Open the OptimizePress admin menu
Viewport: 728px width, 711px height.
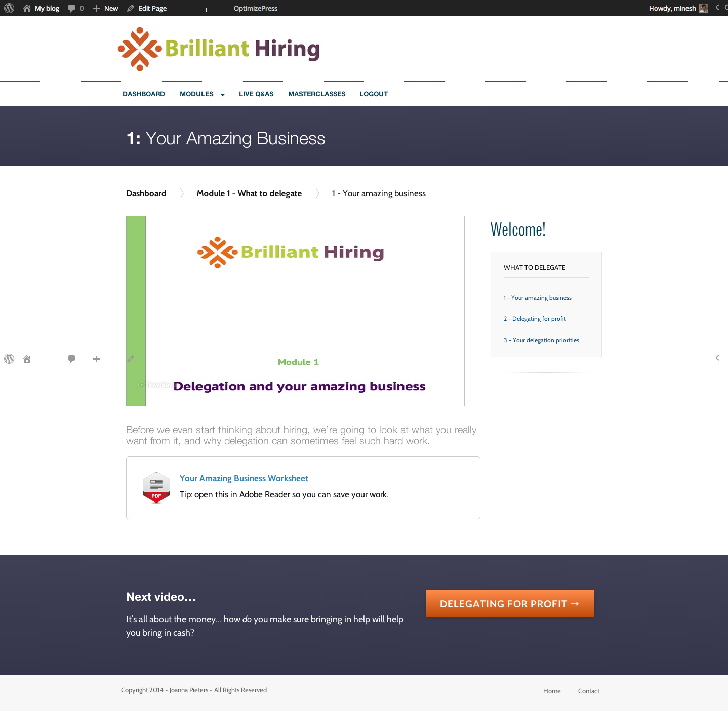tap(255, 8)
